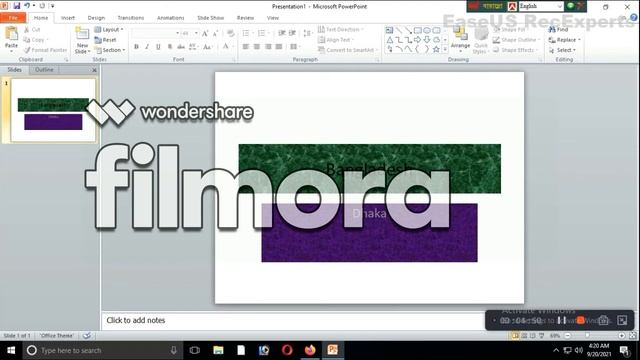This screenshot has height=360, width=640.
Task: Click Format Painter
Action: point(45,50)
